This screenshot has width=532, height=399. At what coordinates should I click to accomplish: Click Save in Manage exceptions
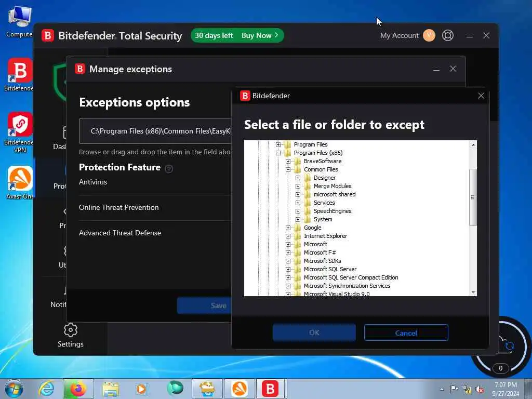tap(204, 305)
